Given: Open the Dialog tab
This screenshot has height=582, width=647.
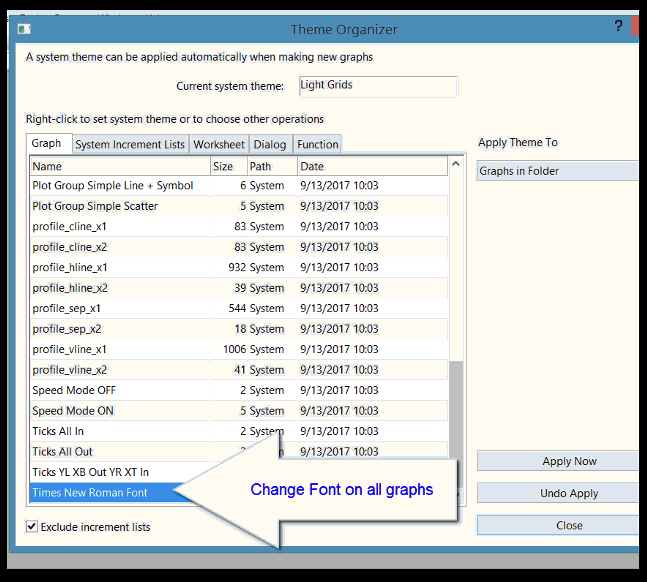Looking at the screenshot, I should click(x=270, y=144).
